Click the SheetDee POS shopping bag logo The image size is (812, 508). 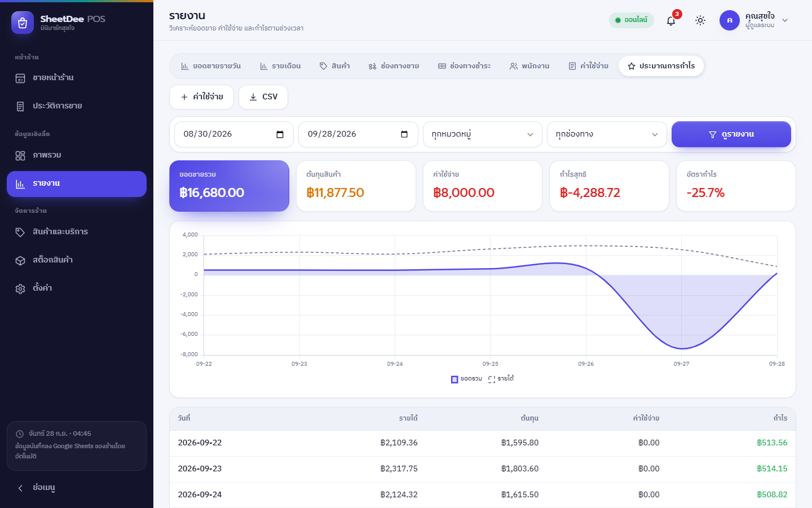point(23,23)
